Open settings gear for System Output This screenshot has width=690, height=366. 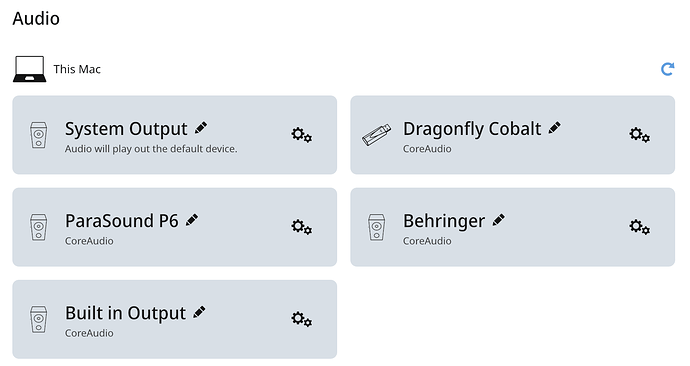[301, 135]
